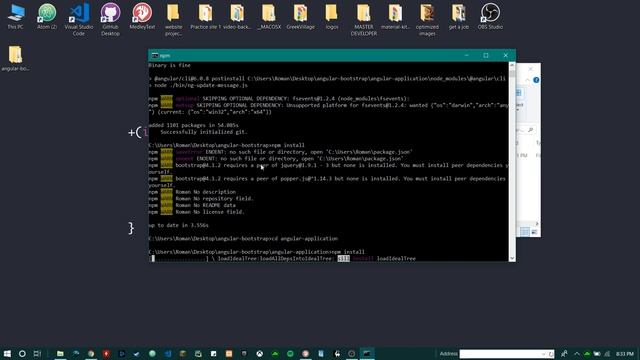This screenshot has width=640, height=360.
Task: Click scroll-down arrow of npm terminal scrollbar
Action: tap(512, 258)
